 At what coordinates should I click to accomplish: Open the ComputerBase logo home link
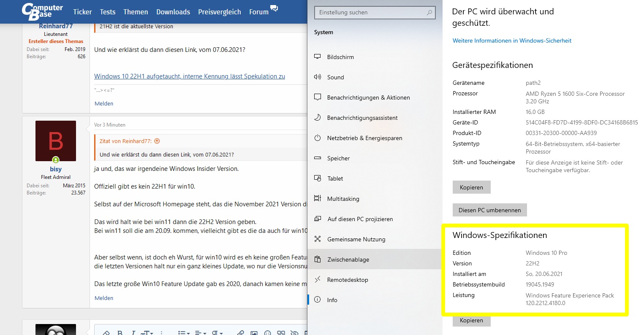point(42,12)
